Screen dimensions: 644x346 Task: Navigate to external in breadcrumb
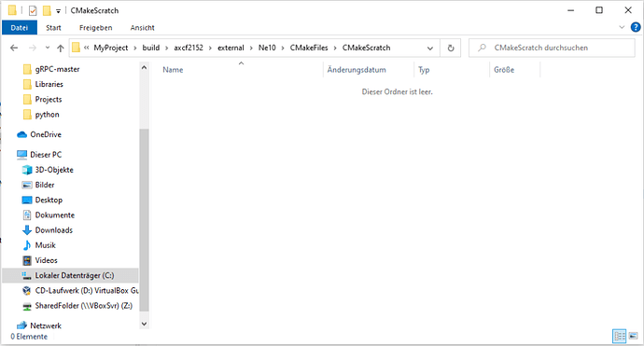[x=231, y=48]
